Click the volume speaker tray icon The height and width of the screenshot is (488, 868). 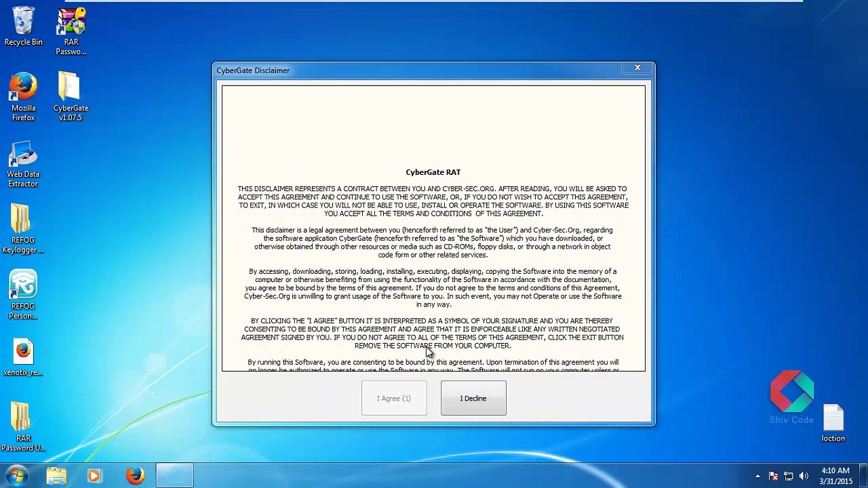tap(804, 476)
